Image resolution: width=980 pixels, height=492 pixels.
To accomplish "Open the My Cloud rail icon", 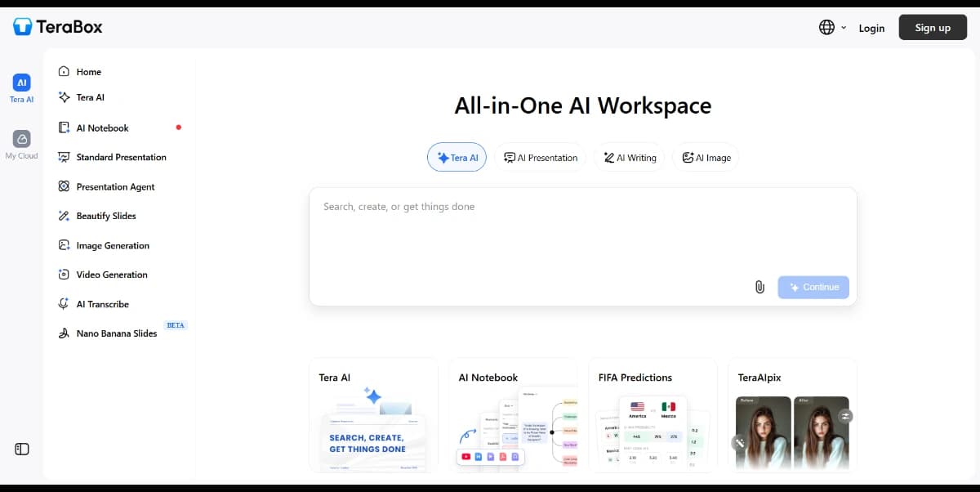I will click(x=22, y=139).
